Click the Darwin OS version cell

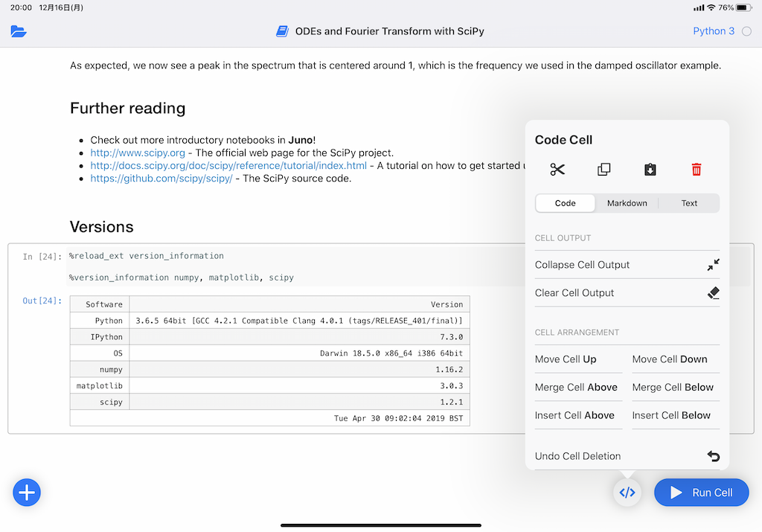coord(299,353)
